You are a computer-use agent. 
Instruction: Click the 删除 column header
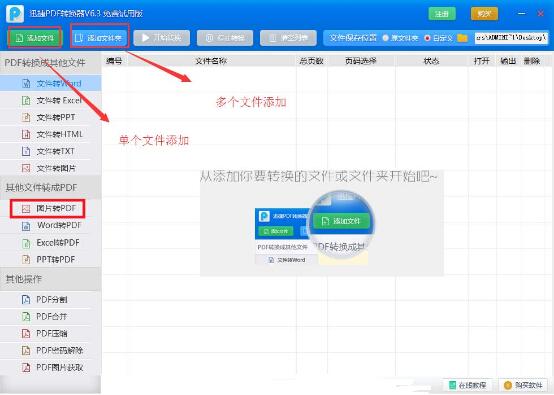[x=532, y=61]
